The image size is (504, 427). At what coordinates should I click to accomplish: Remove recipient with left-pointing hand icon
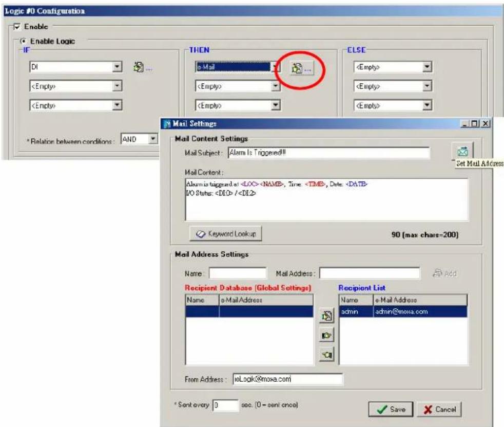coord(326,355)
